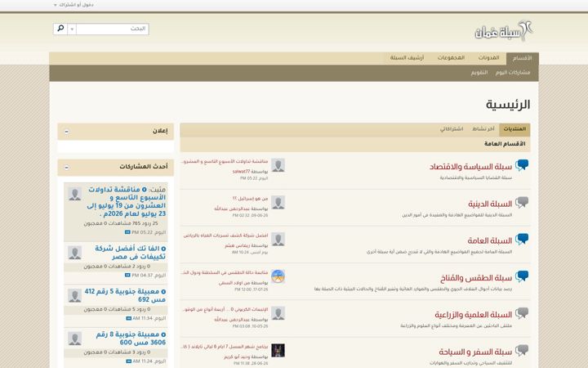Screen dimensions: 588x368
Task: Open the دخول أو اشتراك login dropdown
Action: [x=73, y=5]
